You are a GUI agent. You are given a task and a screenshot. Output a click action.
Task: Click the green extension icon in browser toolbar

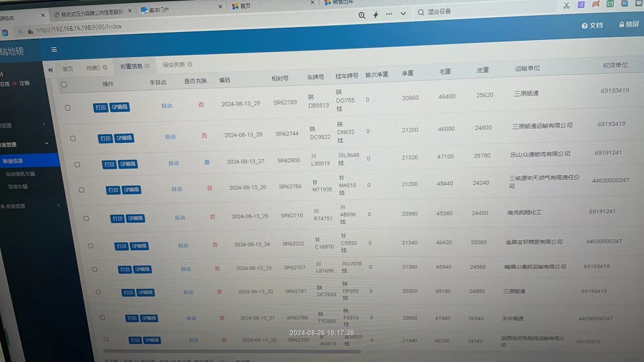(x=610, y=3)
